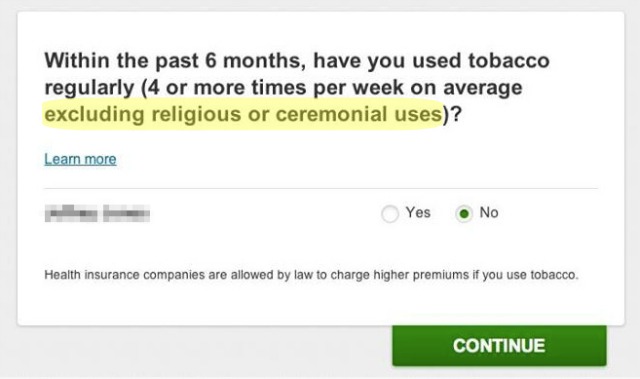Click the word "law" in the disclaimer

303,275
